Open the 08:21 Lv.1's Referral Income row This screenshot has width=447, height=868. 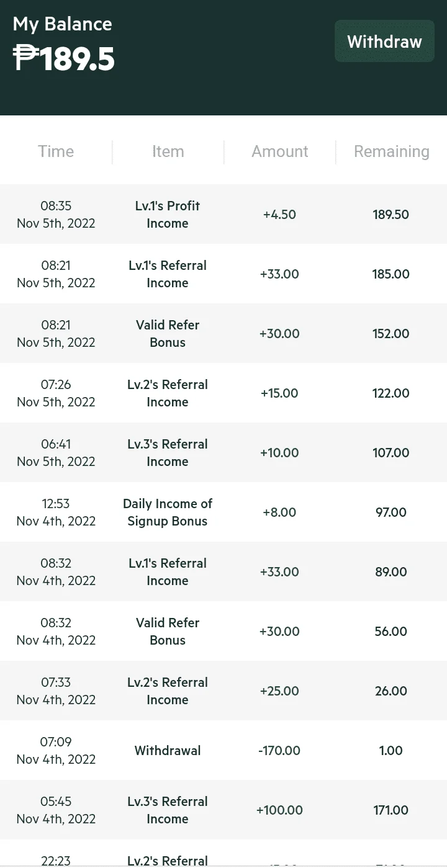coord(223,274)
